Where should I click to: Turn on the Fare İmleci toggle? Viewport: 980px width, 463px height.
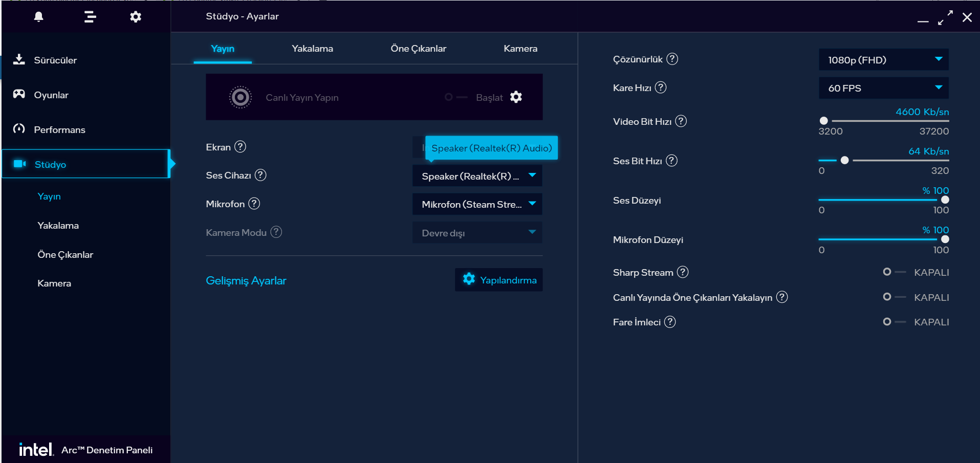894,322
